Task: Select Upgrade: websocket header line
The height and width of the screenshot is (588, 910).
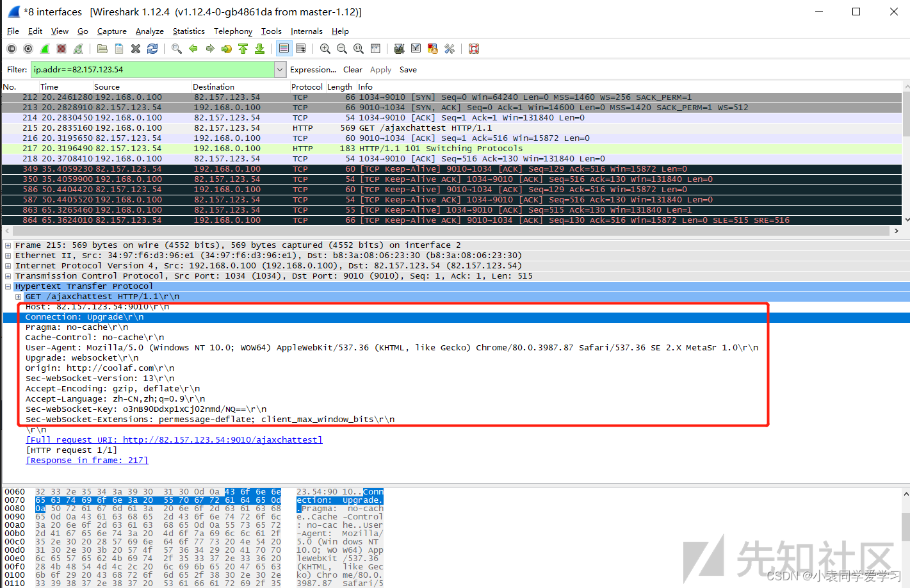Action: coord(82,358)
